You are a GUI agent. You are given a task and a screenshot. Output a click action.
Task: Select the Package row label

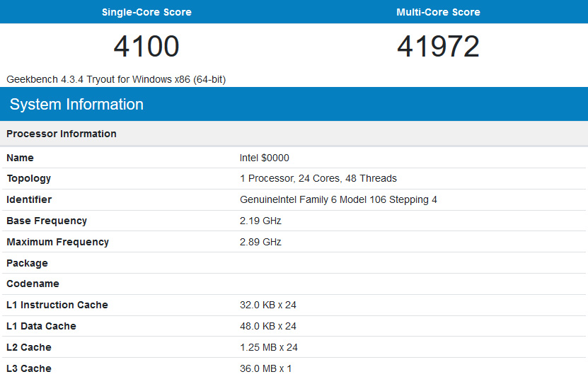(27, 263)
